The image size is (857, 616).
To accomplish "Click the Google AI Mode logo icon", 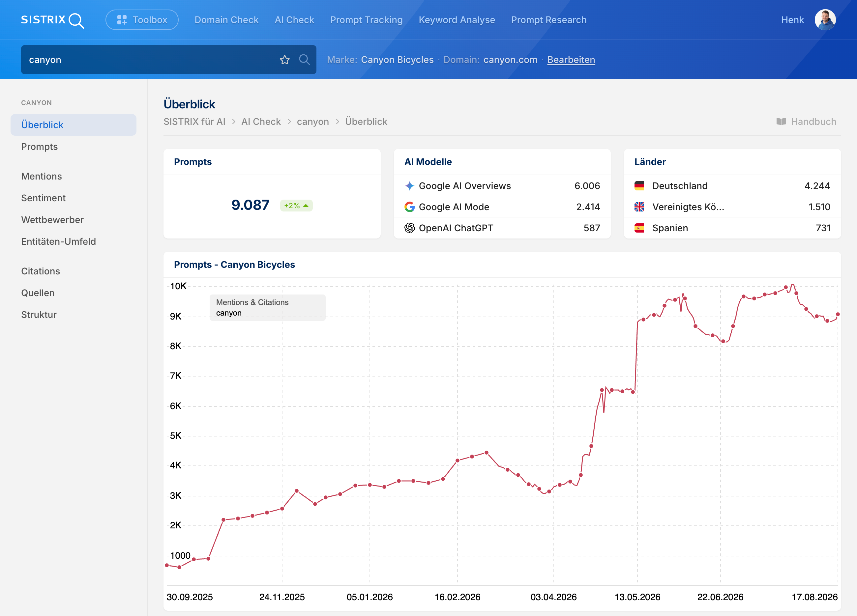I will point(410,207).
